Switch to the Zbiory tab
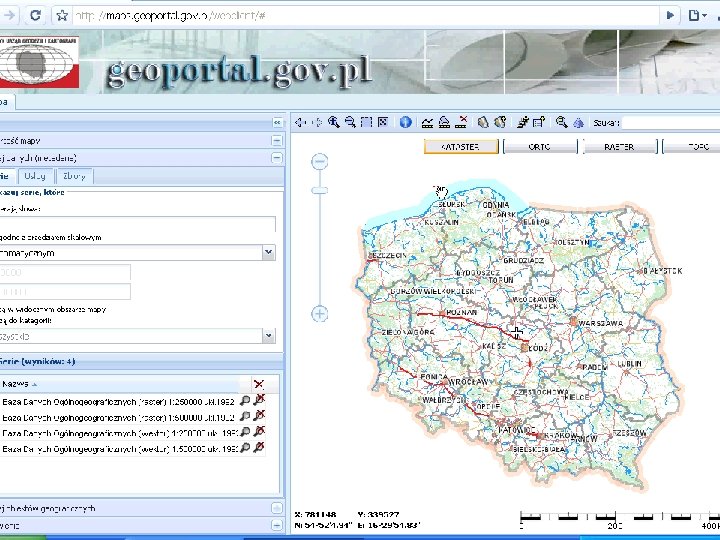 coord(74,176)
